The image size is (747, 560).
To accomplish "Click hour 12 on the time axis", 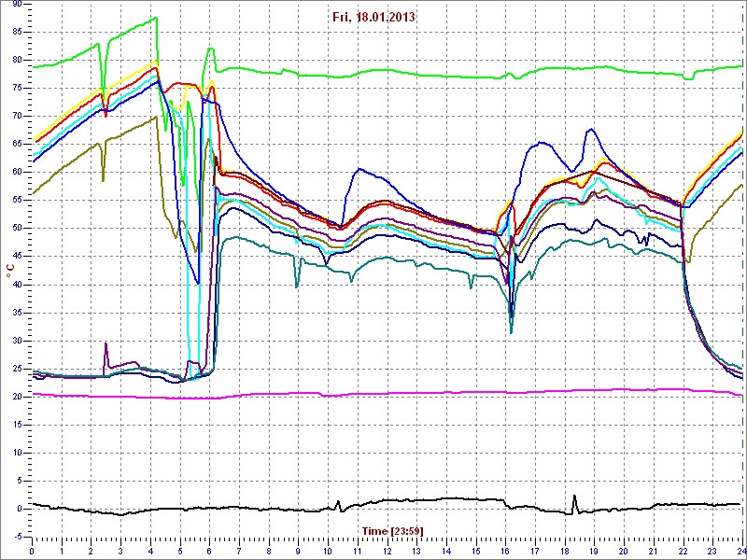I will pos(387,551).
